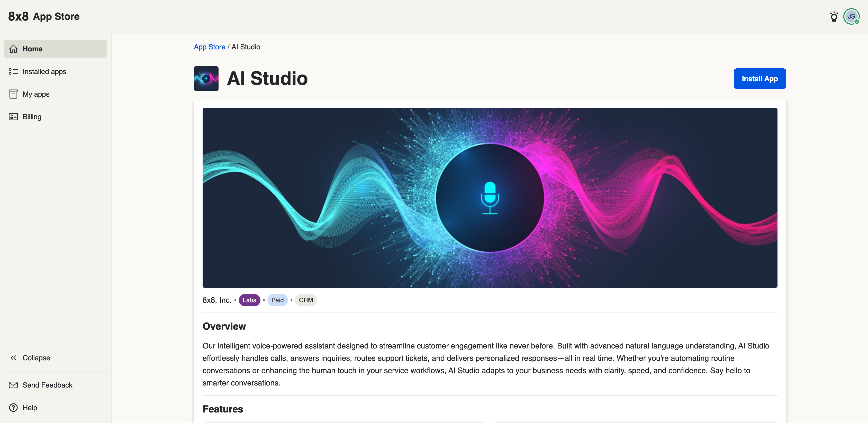Open My apps from the sidebar
Viewport: 868px width, 423px height.
tap(56, 94)
